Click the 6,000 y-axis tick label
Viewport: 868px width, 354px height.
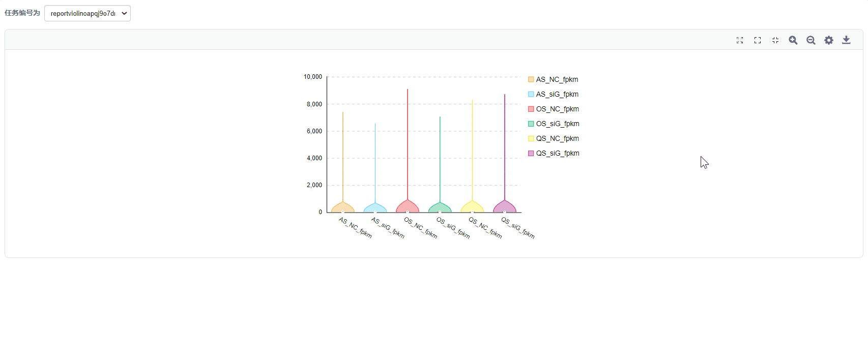coord(314,131)
